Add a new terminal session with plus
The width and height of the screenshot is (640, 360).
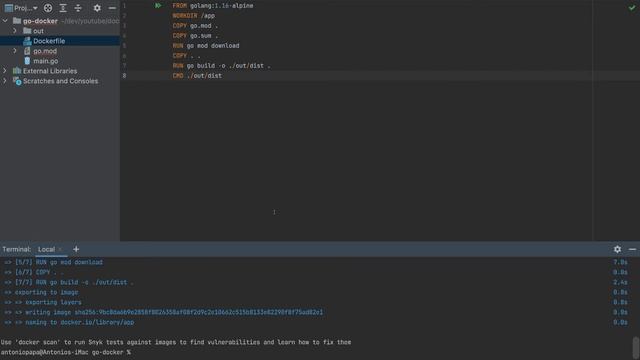click(x=76, y=249)
